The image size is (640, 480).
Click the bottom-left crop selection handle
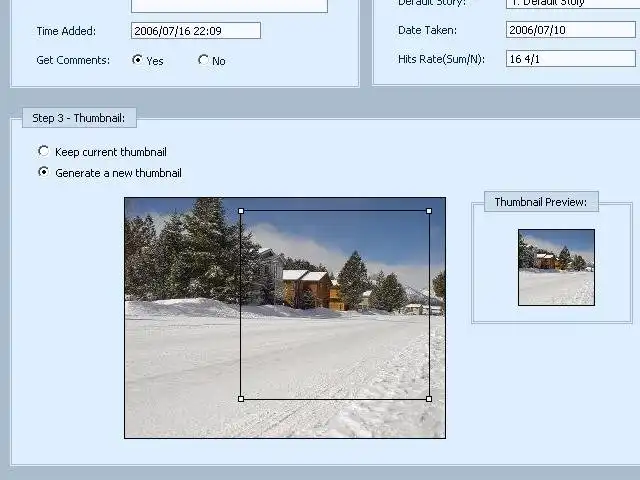(x=241, y=399)
